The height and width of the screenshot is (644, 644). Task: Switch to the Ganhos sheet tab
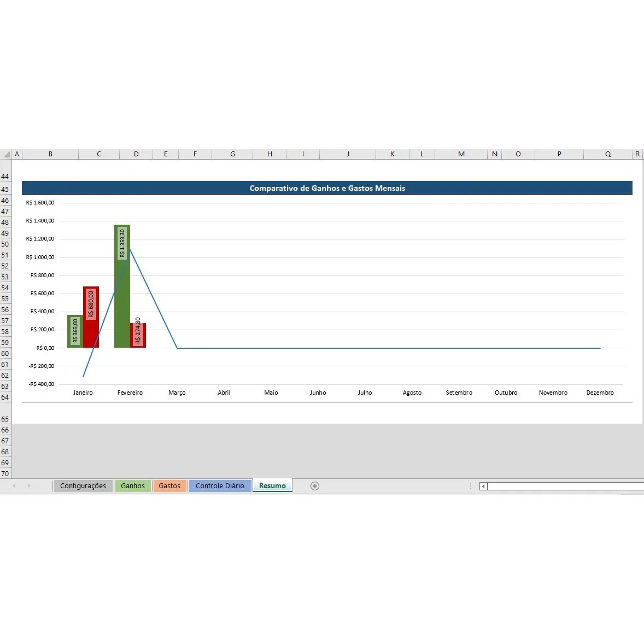[x=133, y=486]
